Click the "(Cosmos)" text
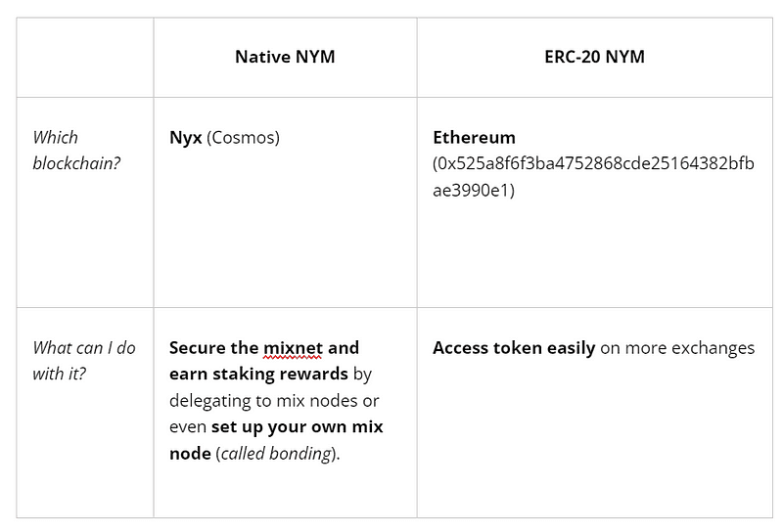The image size is (783, 532). pyautogui.click(x=243, y=137)
